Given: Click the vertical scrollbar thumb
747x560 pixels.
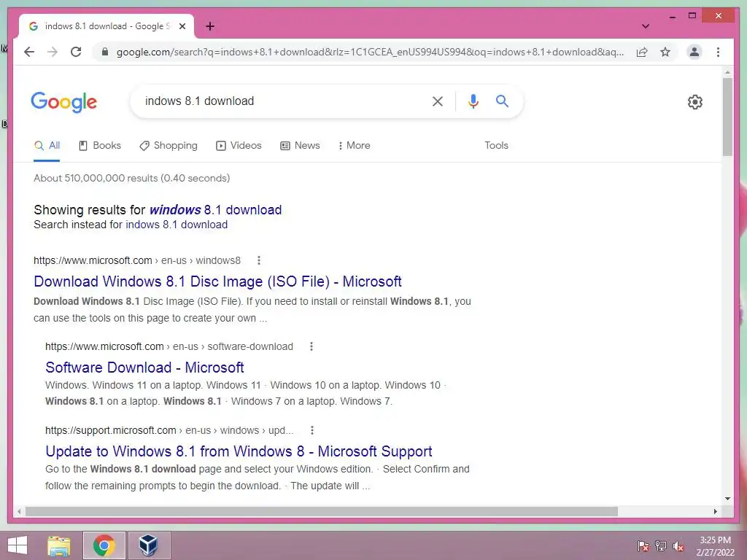Looking at the screenshot, I should 727,117.
